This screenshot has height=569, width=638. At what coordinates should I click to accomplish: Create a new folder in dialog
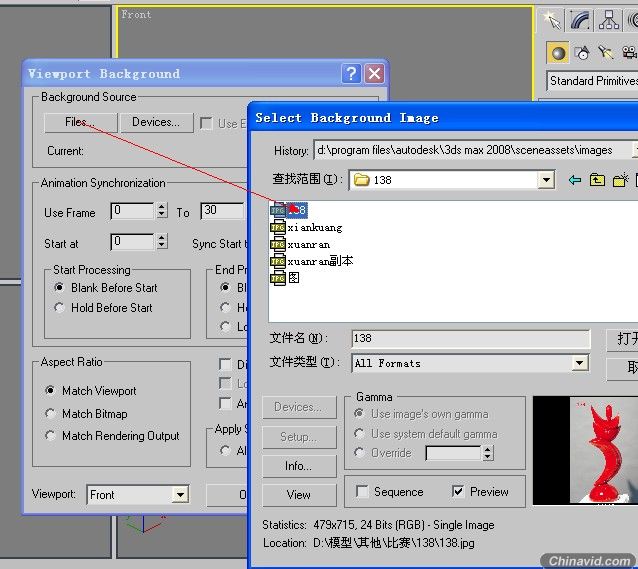tap(620, 180)
